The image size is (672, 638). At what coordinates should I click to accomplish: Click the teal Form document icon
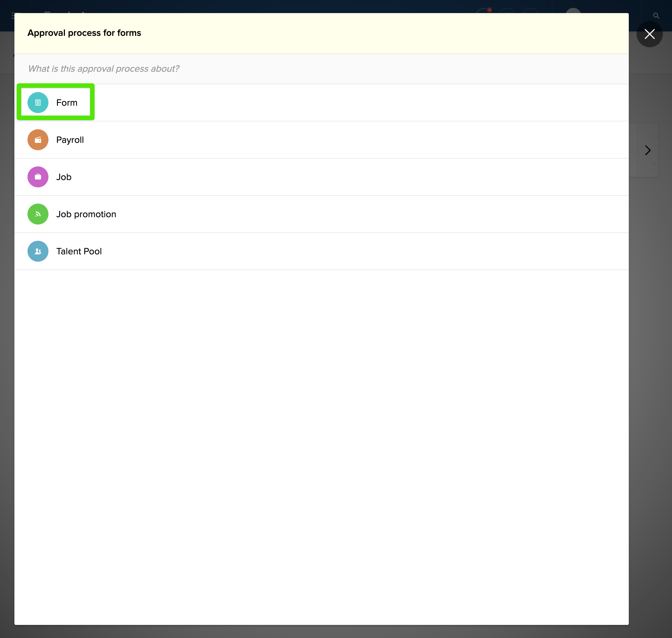(38, 102)
